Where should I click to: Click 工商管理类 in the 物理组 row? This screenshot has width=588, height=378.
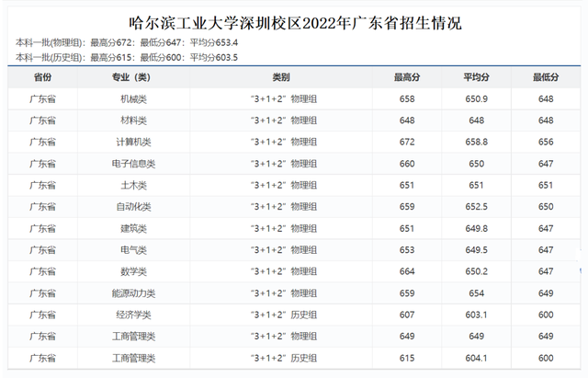[x=133, y=336]
